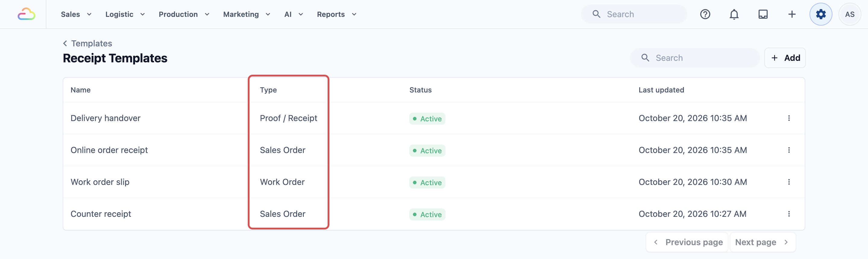
Task: Click the Name column header
Action: click(80, 90)
